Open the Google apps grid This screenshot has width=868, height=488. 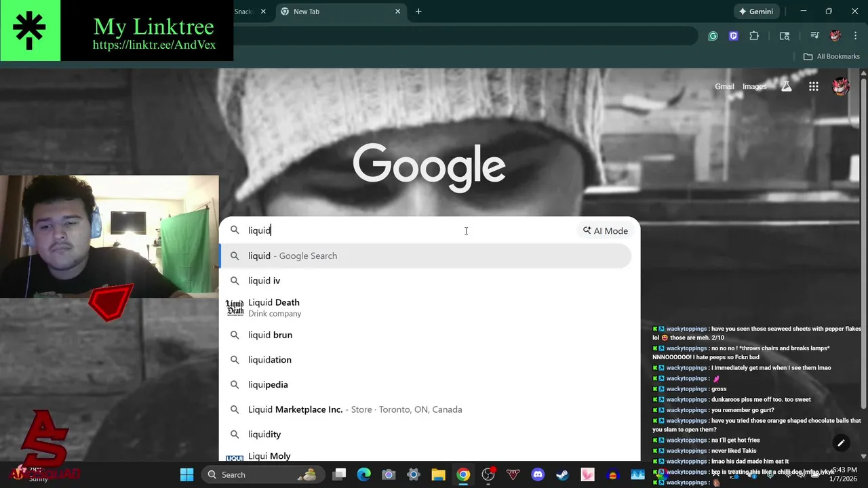click(x=814, y=87)
